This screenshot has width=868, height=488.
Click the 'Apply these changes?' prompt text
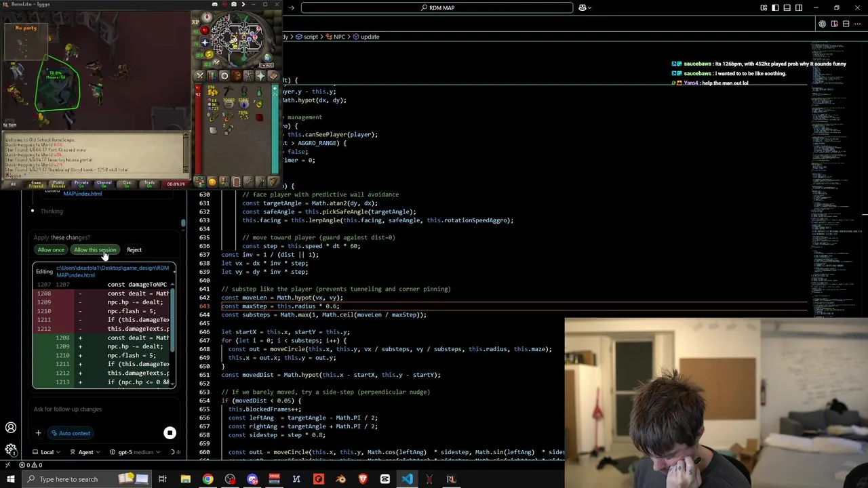click(62, 237)
